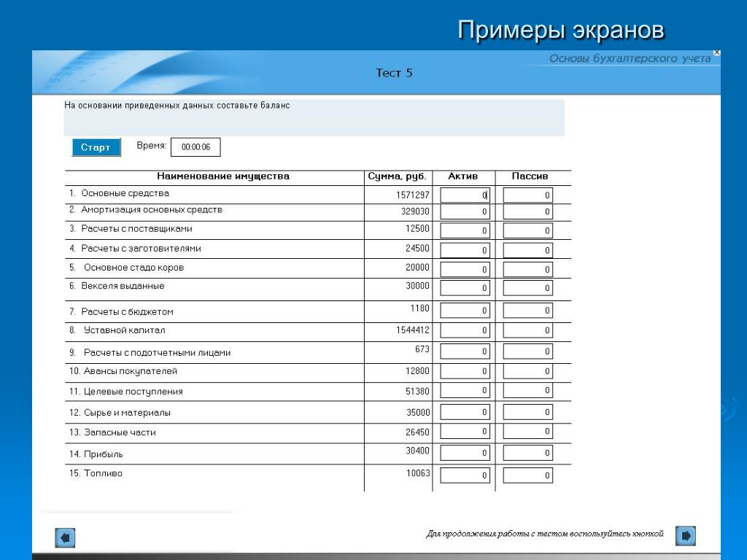Select Актив field for Авансы покупателей
The width and height of the screenshot is (747, 560).
(x=465, y=371)
